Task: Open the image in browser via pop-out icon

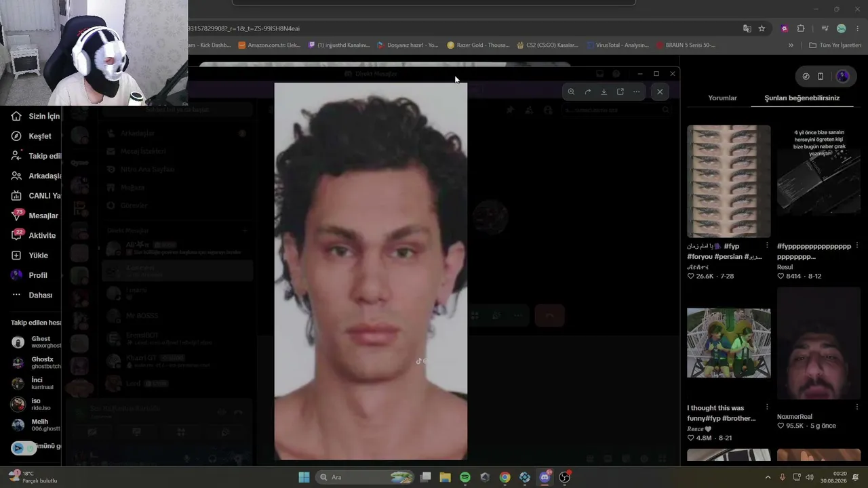Action: pos(620,91)
